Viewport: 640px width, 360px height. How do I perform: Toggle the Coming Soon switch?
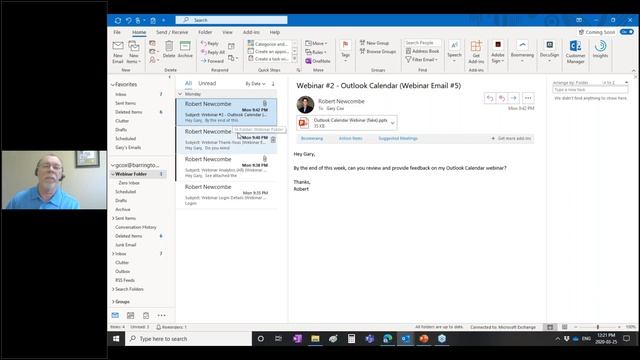coord(627,32)
